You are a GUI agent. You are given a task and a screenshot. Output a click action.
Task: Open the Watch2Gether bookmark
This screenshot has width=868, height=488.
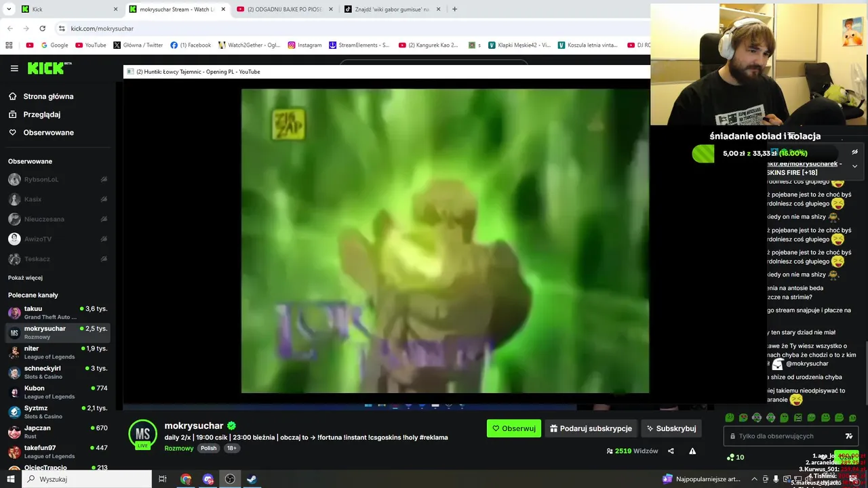[x=250, y=45]
